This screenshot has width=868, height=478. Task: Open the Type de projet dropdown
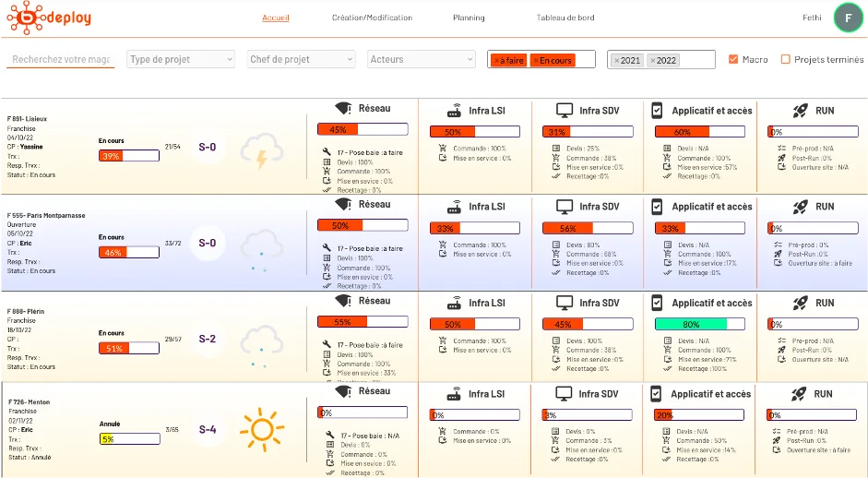(x=181, y=59)
